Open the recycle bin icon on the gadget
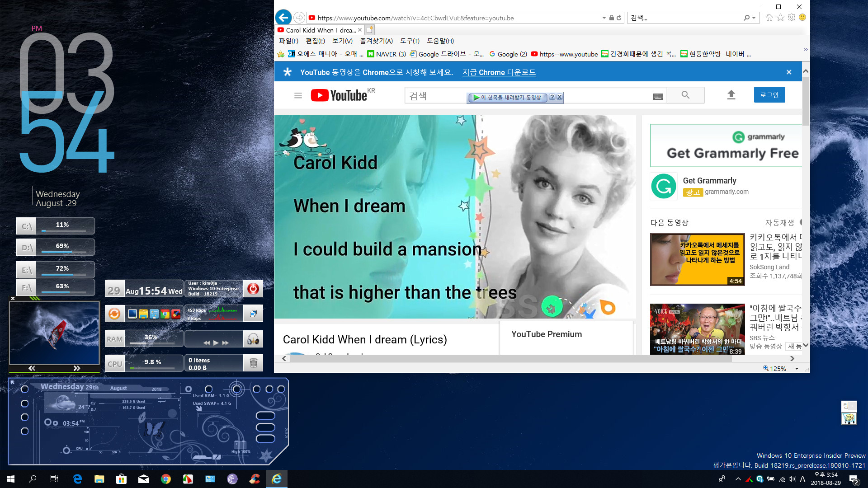The height and width of the screenshot is (488, 868). pos(253,362)
